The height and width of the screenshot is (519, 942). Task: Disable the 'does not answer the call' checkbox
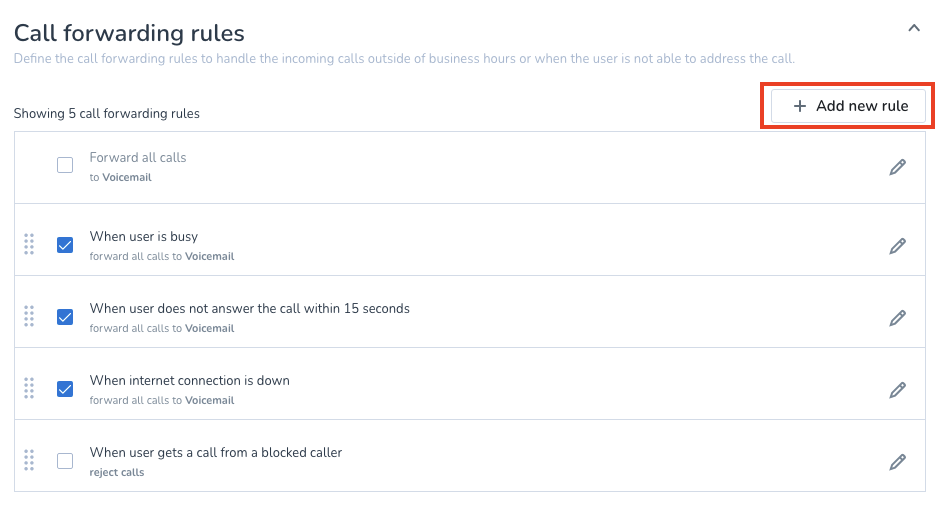pos(65,317)
